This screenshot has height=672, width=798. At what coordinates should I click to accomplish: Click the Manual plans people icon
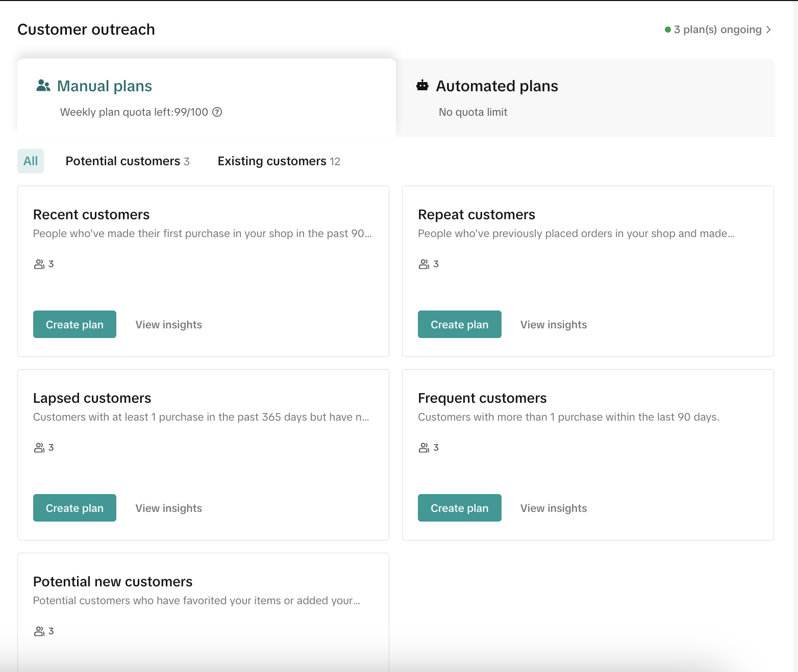click(43, 86)
